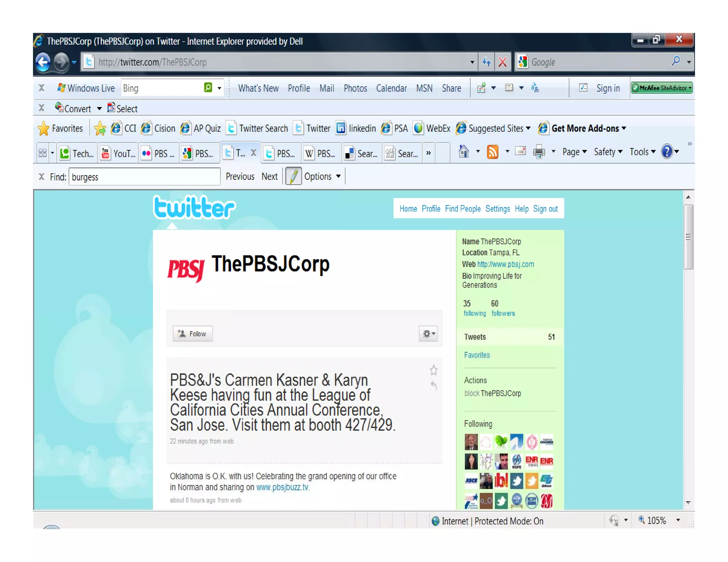Star the Carmen Kasner tweet as favorite
The width and height of the screenshot is (728, 562).
point(433,370)
